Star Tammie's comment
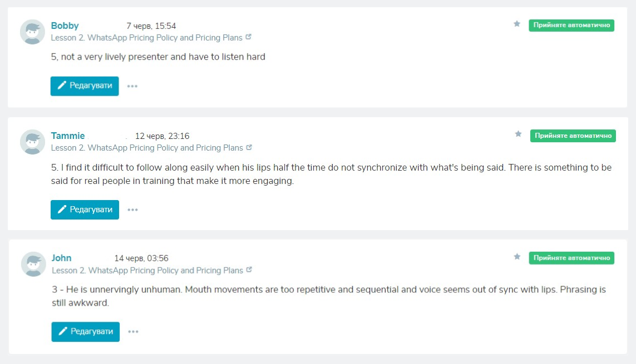 coord(518,134)
